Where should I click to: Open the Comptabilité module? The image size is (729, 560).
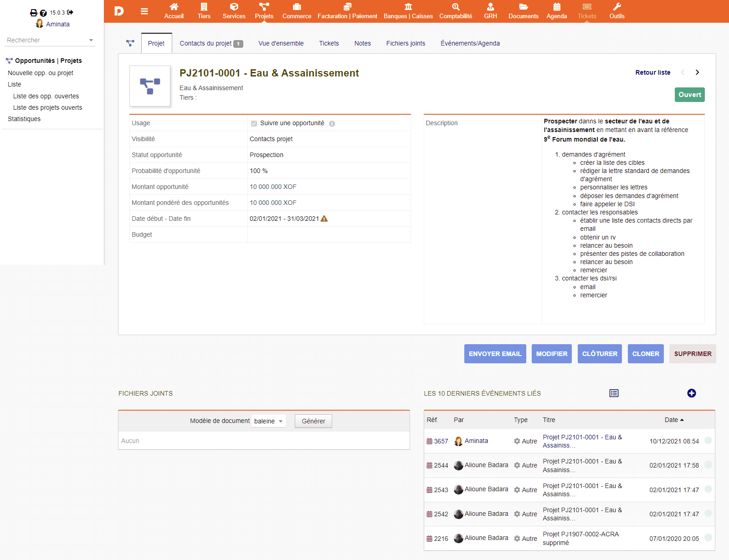coord(455,11)
